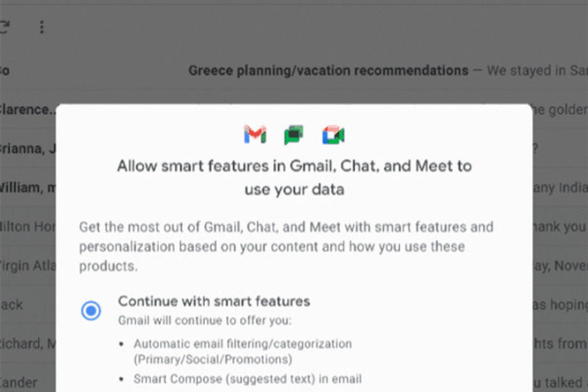Open the email thread from William
This screenshot has width=588, height=392.
tap(24, 187)
